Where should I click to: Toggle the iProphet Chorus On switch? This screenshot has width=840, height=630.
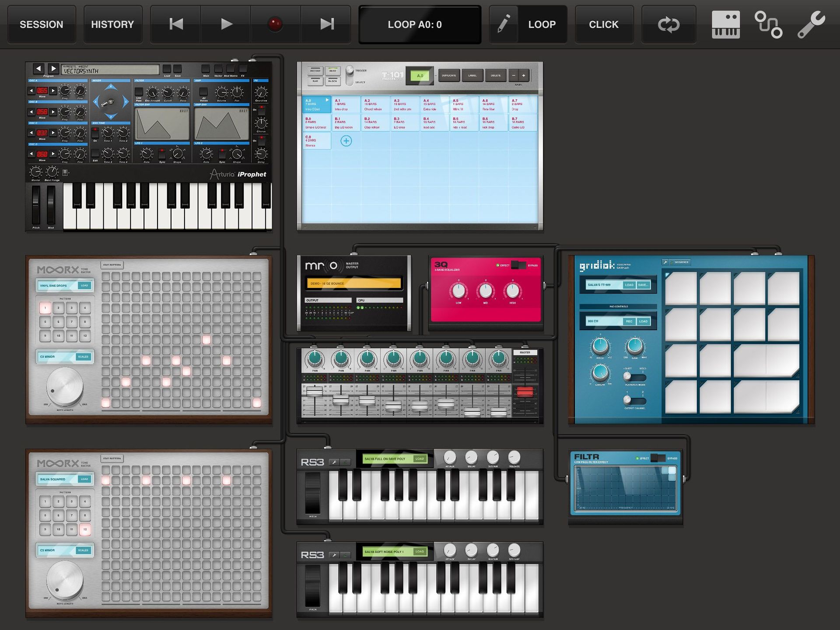click(261, 111)
